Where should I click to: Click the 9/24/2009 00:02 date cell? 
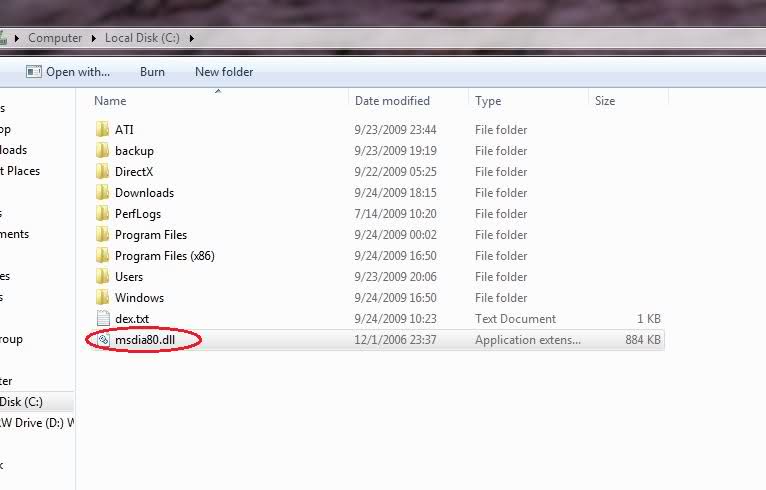[x=395, y=234]
